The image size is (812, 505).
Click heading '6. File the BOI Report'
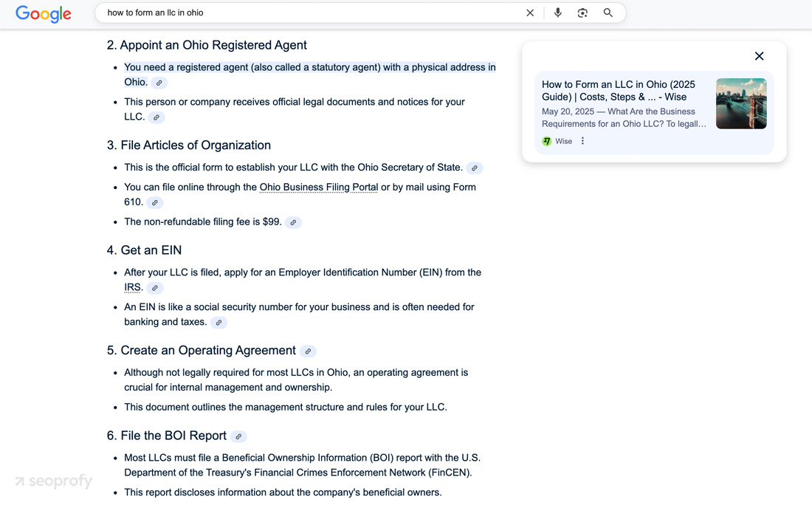[166, 436]
